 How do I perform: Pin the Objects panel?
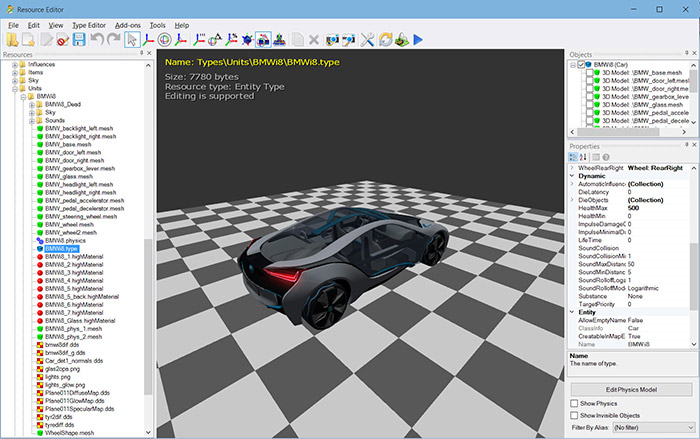click(687, 53)
